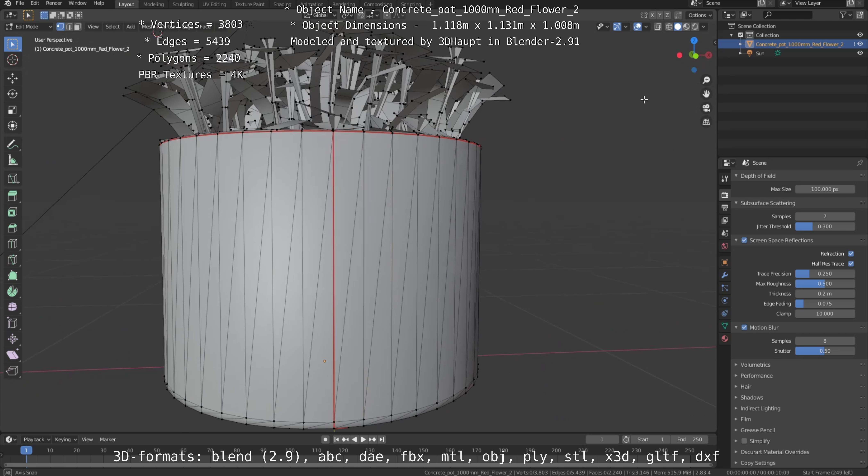
Task: Click the viewport zoom magnifier icon
Action: tap(706, 80)
